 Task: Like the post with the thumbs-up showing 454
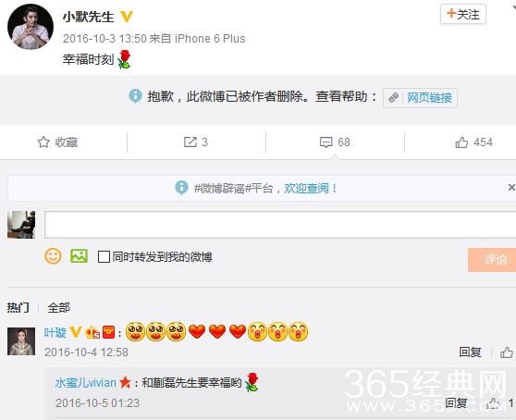pyautogui.click(x=461, y=142)
